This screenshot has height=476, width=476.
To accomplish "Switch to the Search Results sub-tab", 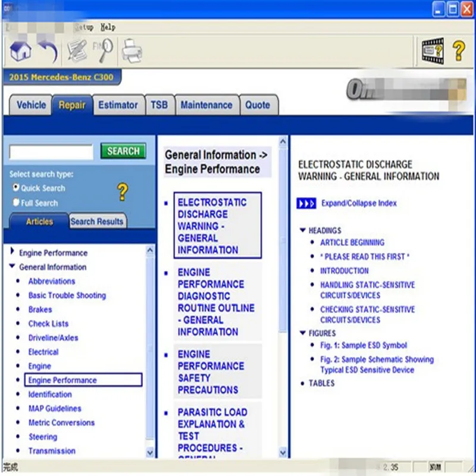I will [97, 221].
